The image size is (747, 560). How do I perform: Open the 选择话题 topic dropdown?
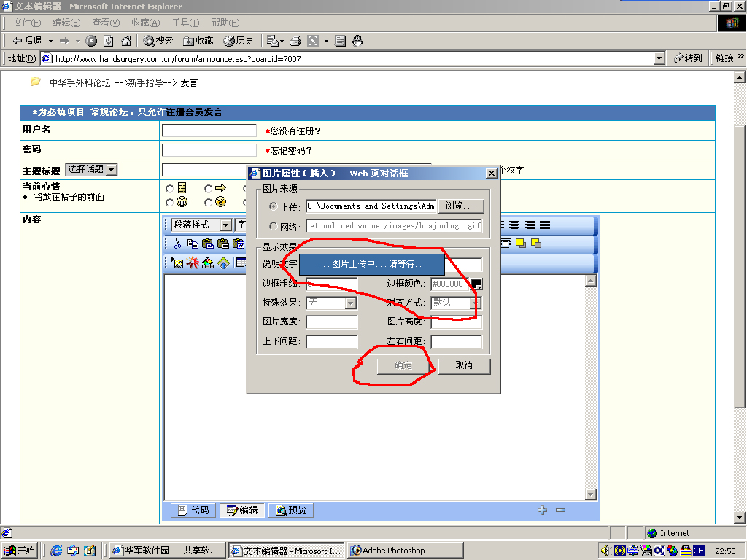[91, 169]
